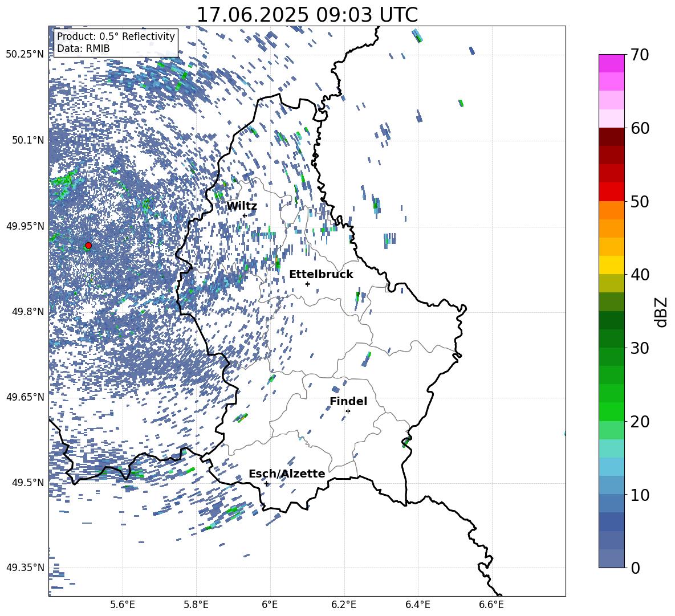Click the 70 tick on colorbar

point(640,55)
